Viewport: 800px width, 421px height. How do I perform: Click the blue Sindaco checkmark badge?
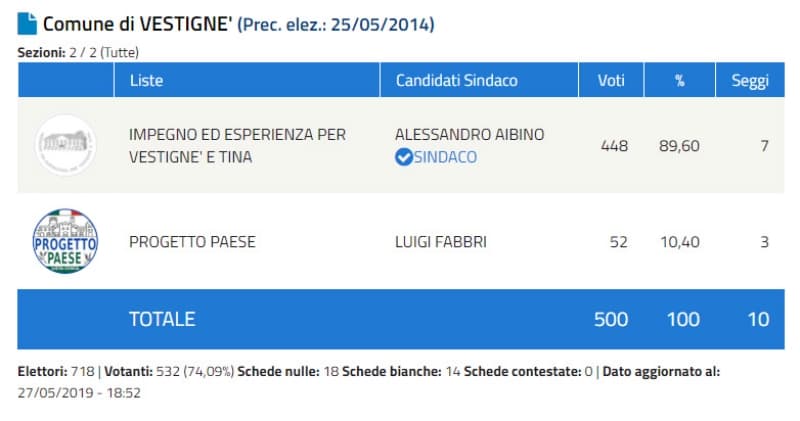pyautogui.click(x=404, y=157)
